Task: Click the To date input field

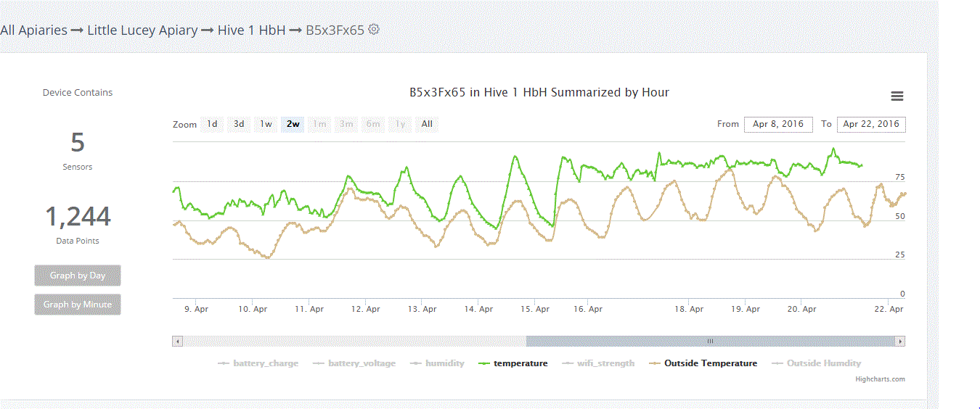Action: coord(871,124)
